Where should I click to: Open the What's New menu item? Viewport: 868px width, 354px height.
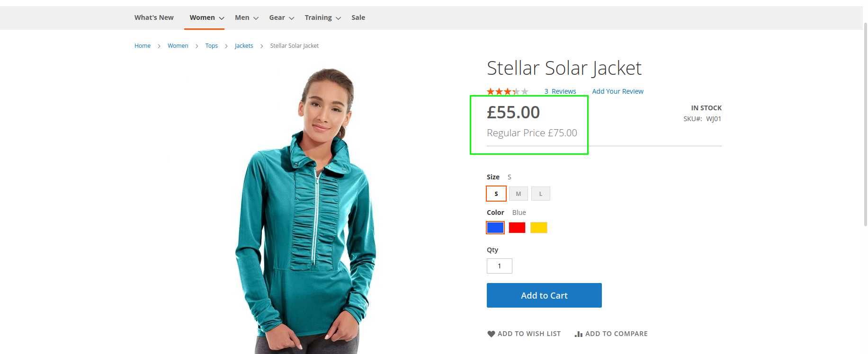tap(154, 18)
